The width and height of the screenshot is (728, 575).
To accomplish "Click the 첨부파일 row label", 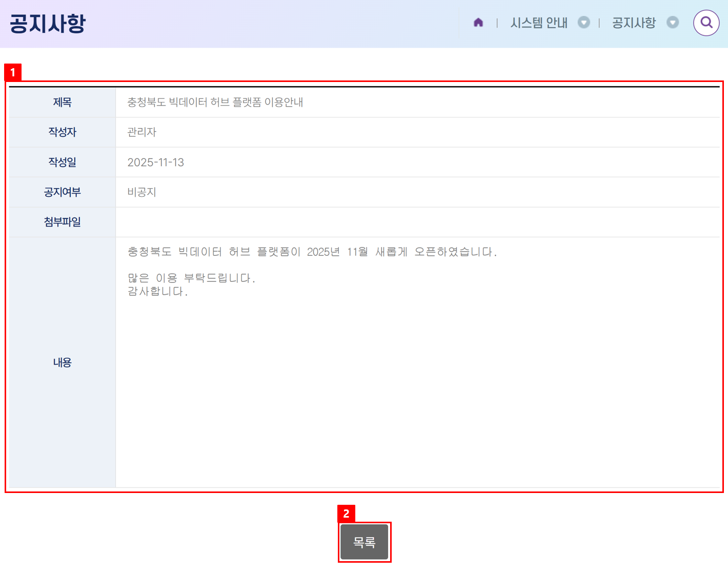I will (x=62, y=222).
